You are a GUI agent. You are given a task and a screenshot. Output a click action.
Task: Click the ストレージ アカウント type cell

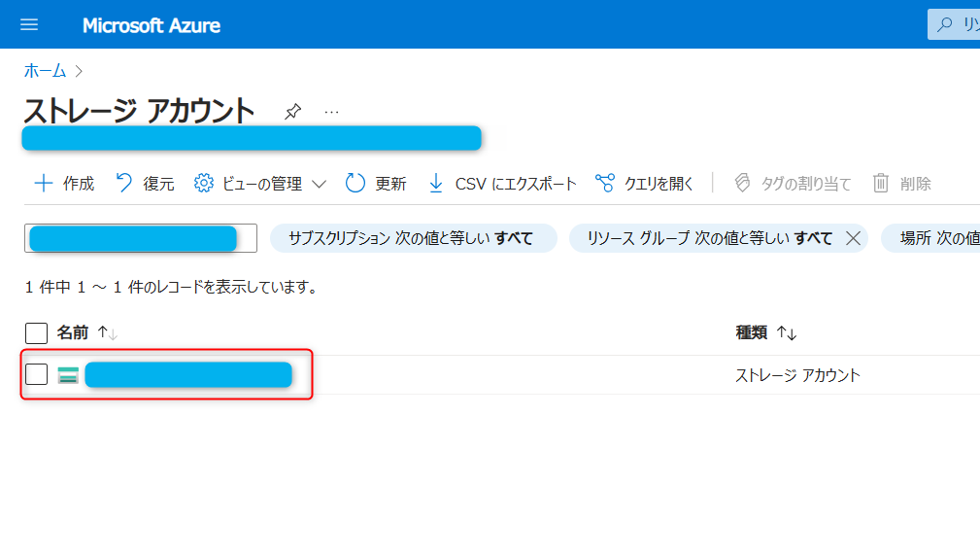797,375
